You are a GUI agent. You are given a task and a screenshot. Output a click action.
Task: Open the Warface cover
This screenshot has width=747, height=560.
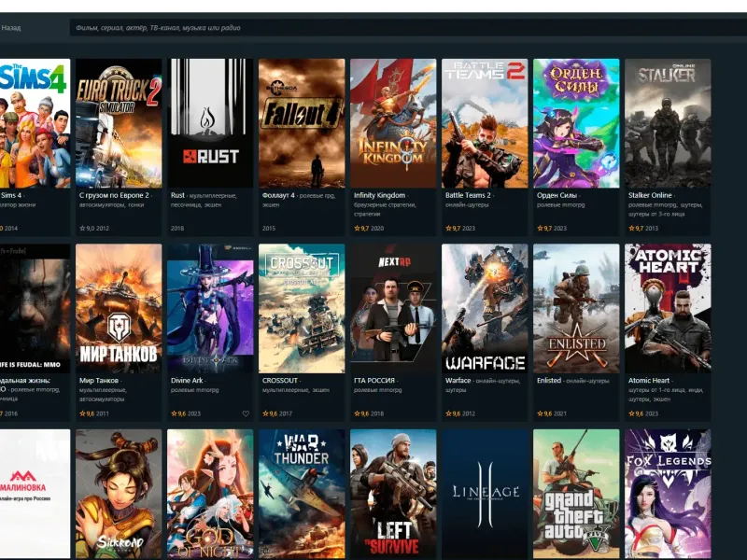(485, 308)
